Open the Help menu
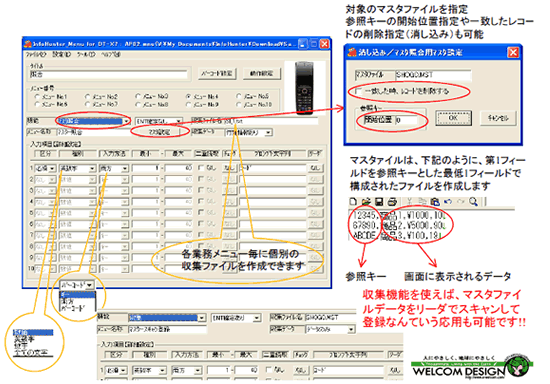Screen dimensions: 550x384 pyautogui.click(x=110, y=54)
